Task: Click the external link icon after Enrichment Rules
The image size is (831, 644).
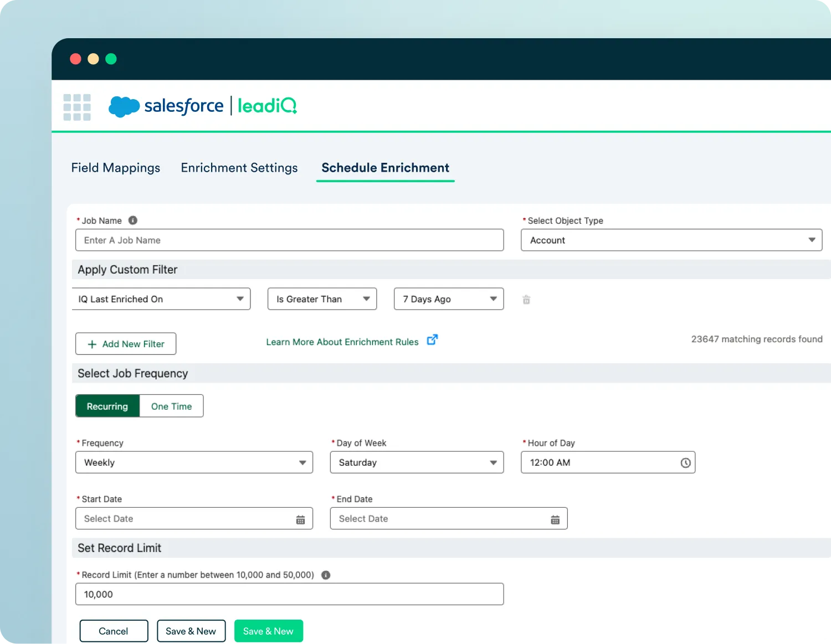Action: point(432,340)
